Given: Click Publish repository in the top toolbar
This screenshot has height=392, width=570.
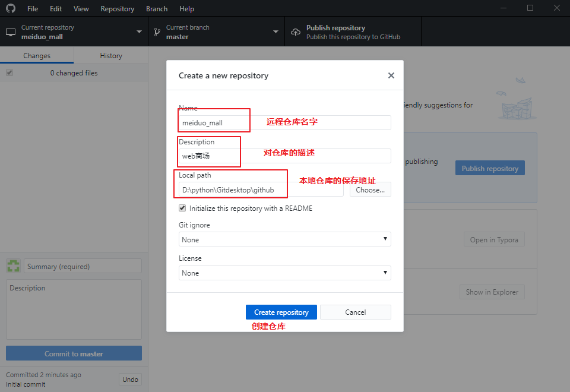Looking at the screenshot, I should click(x=353, y=31).
